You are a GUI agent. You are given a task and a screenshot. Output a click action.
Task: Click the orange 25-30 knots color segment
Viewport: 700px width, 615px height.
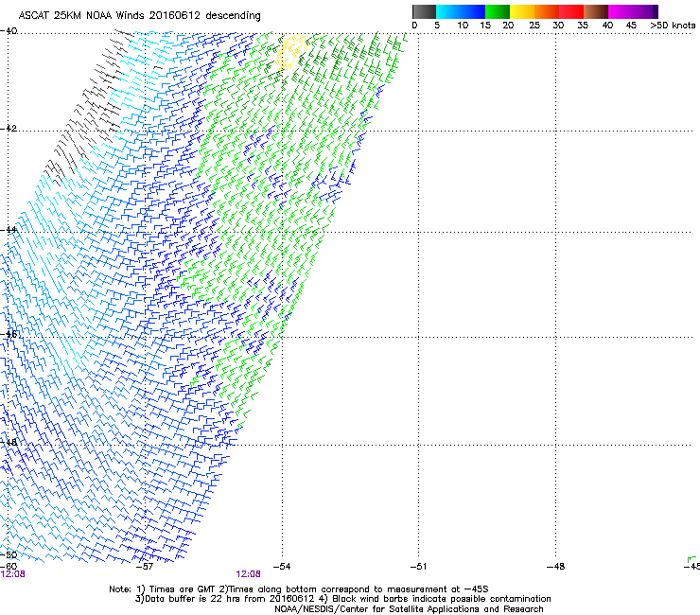tap(547, 11)
